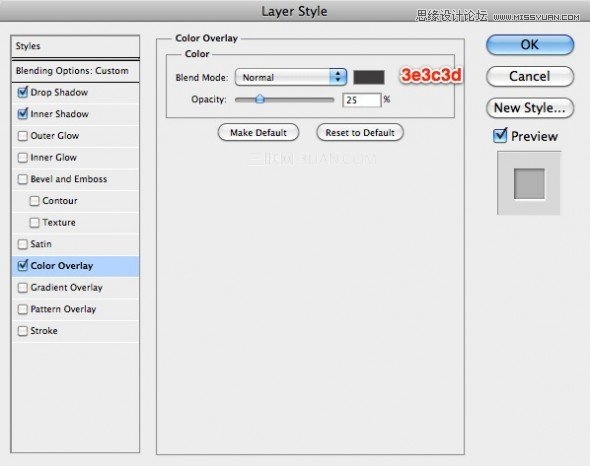This screenshot has width=590, height=466.
Task: Click the Make Default button
Action: click(x=259, y=132)
